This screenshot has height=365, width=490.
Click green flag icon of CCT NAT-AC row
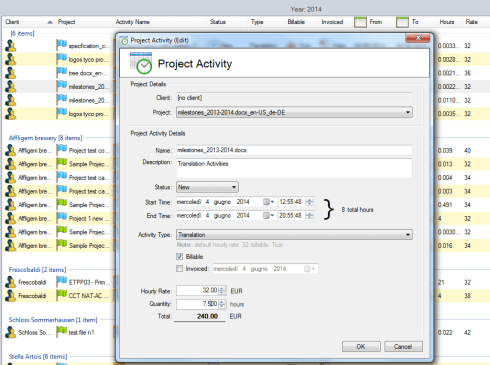tap(62, 295)
